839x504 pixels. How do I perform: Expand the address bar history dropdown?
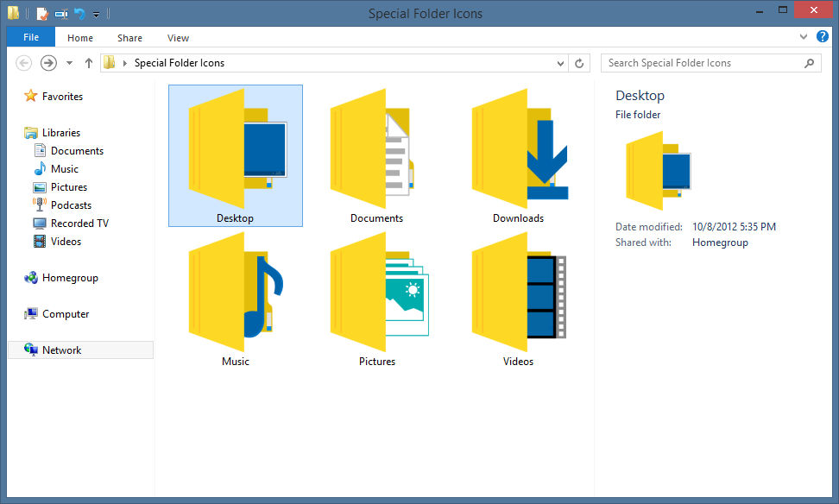coord(561,62)
